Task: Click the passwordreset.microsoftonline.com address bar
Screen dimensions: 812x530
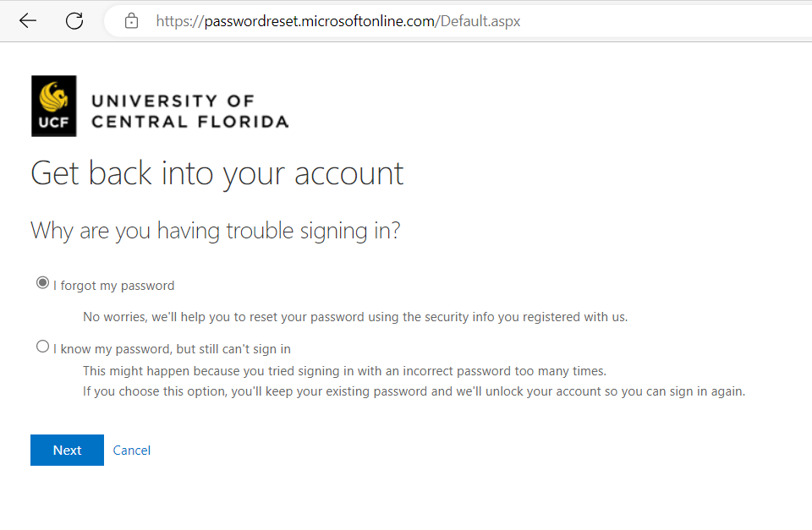Action: tap(458, 21)
